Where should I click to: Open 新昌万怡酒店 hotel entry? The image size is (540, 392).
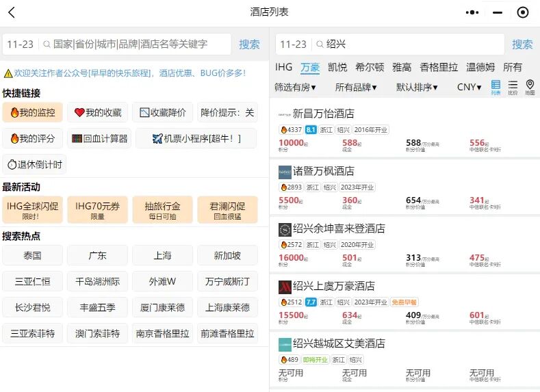click(404, 129)
